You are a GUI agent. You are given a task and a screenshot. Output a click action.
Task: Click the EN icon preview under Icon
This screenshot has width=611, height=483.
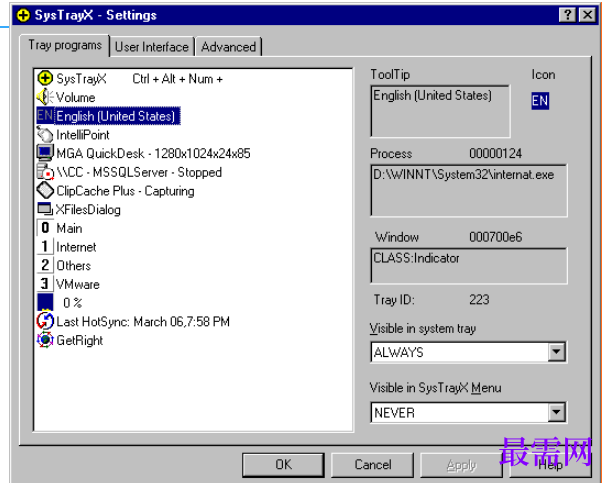(x=540, y=101)
